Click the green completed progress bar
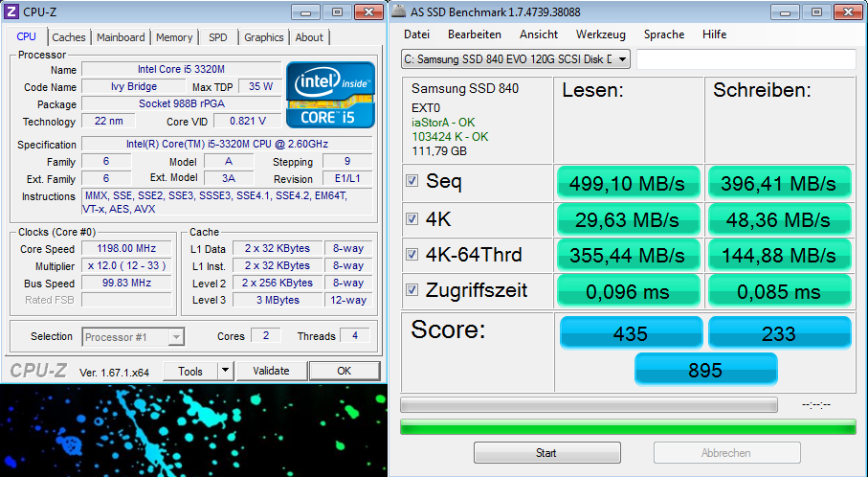The width and height of the screenshot is (868, 477). (x=628, y=426)
